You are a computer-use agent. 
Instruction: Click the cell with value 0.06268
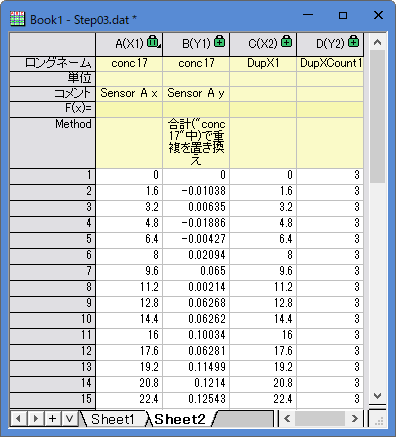click(x=196, y=303)
